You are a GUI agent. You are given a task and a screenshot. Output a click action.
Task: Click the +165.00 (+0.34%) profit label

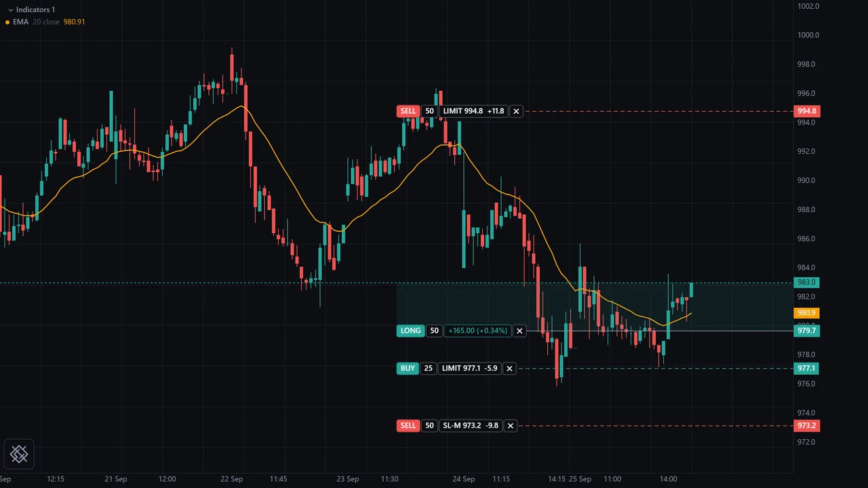(x=477, y=331)
